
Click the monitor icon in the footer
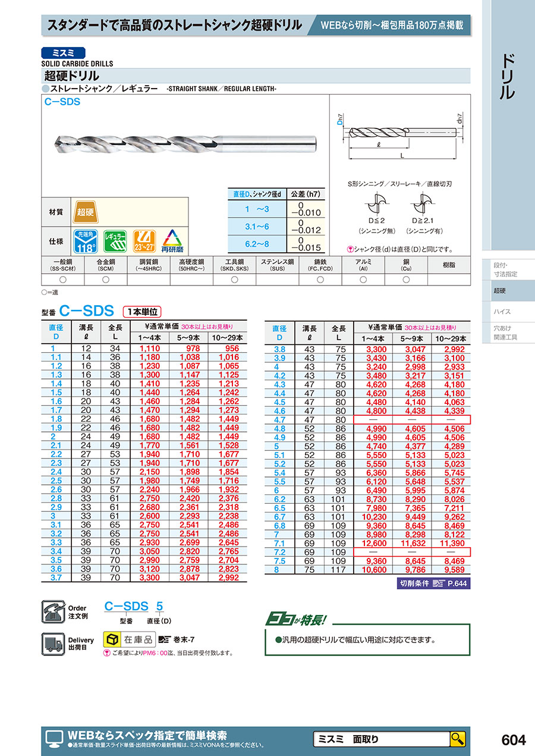click(54, 738)
